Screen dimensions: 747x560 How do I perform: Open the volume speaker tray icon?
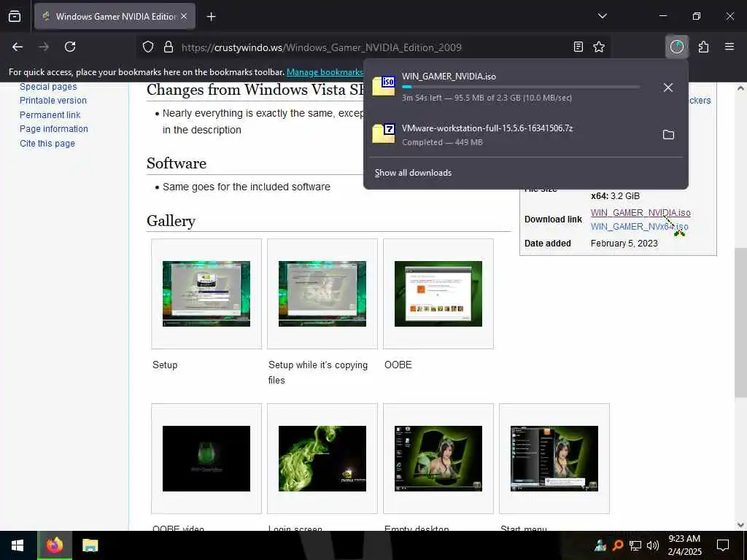pos(653,545)
